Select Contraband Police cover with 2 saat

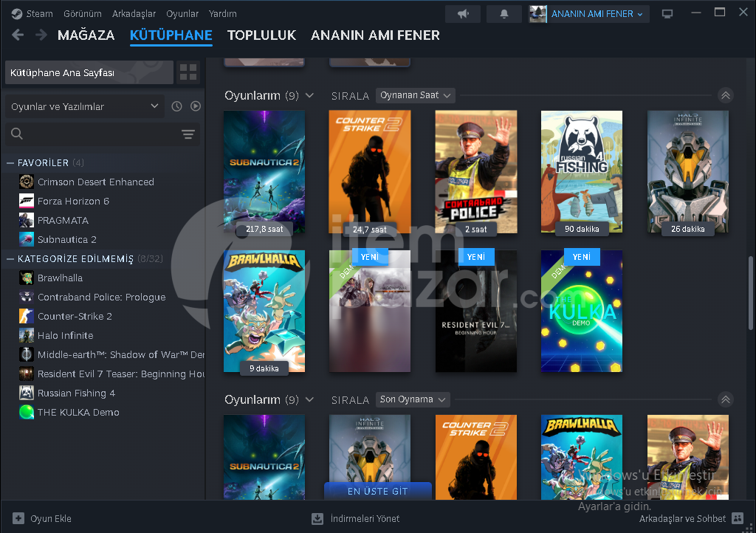(476, 171)
